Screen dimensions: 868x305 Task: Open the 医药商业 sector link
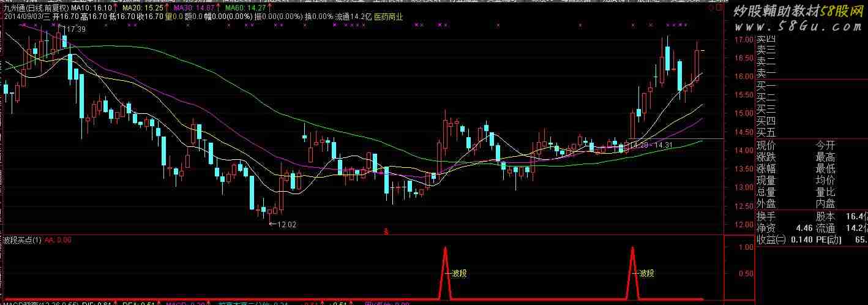click(x=388, y=17)
